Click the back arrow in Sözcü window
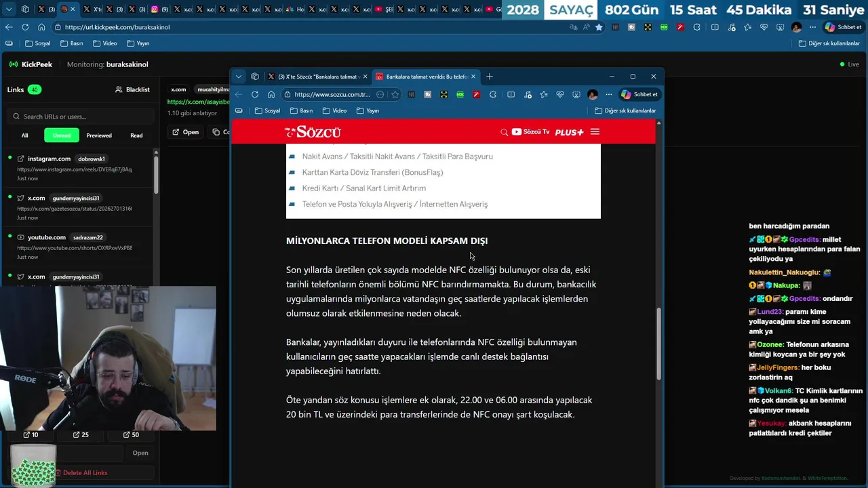The image size is (868, 488). point(239,94)
